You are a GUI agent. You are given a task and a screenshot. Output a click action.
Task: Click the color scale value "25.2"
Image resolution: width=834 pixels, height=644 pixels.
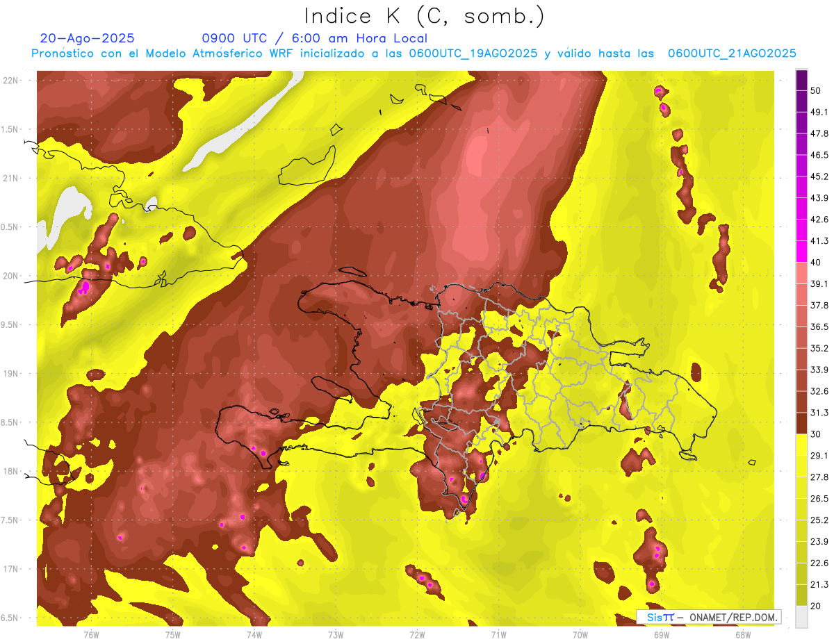pos(819,520)
